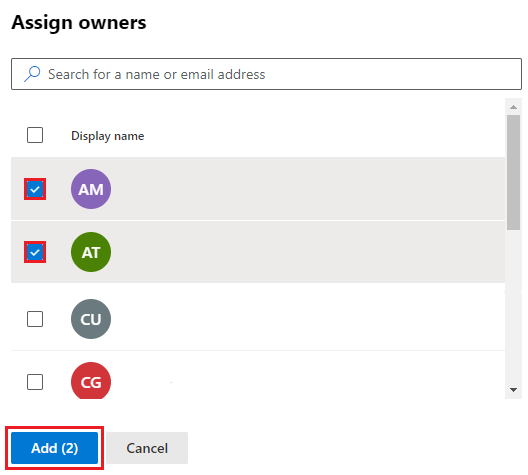
Task: Click the scroll up arrow in the list
Action: 513,107
